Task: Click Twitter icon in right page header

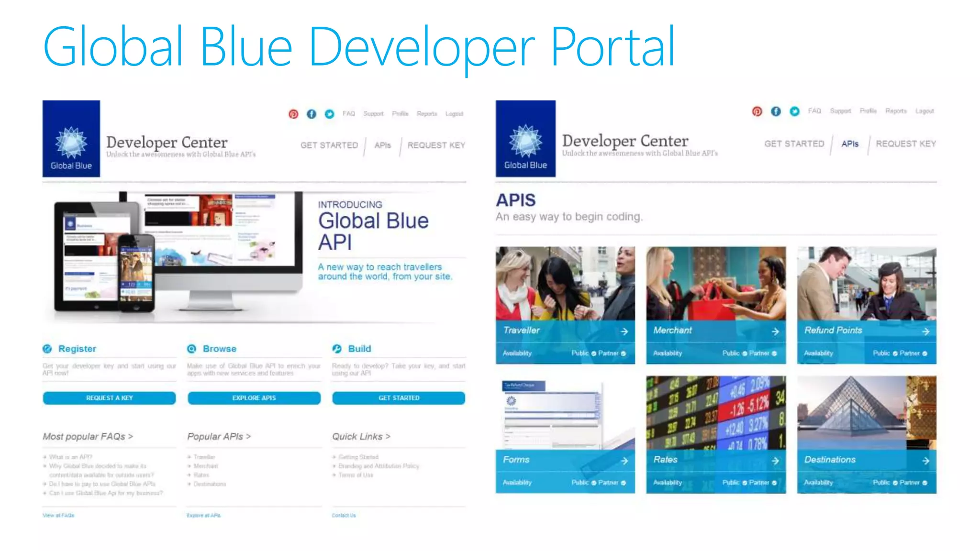Action: tap(794, 111)
